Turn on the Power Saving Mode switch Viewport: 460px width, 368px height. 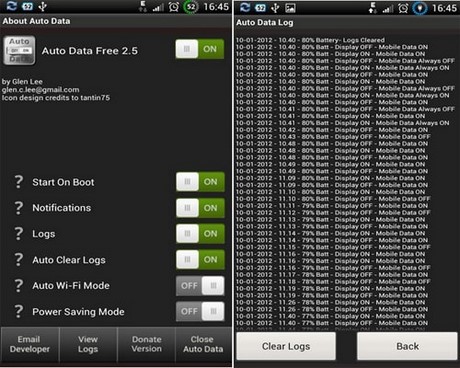tap(200, 311)
